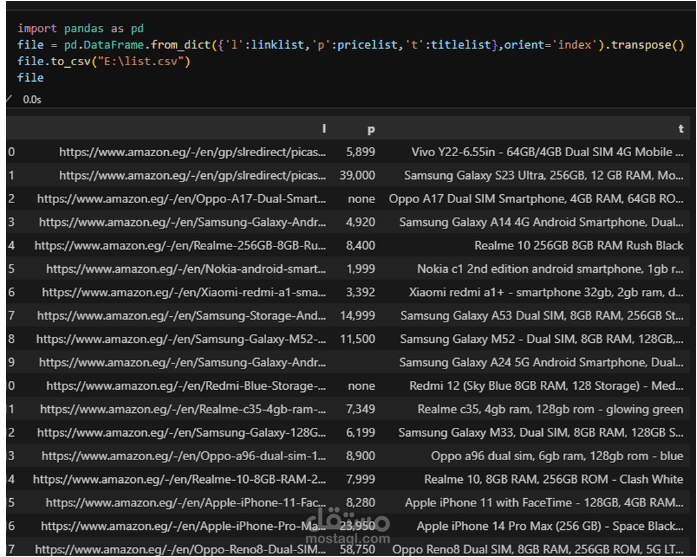Image resolution: width=697 pixels, height=557 pixels.
Task: Select the price cell 8,400
Action: coord(361,245)
